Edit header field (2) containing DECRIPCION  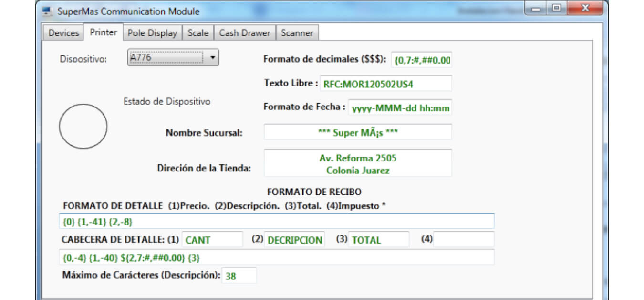coord(294,239)
